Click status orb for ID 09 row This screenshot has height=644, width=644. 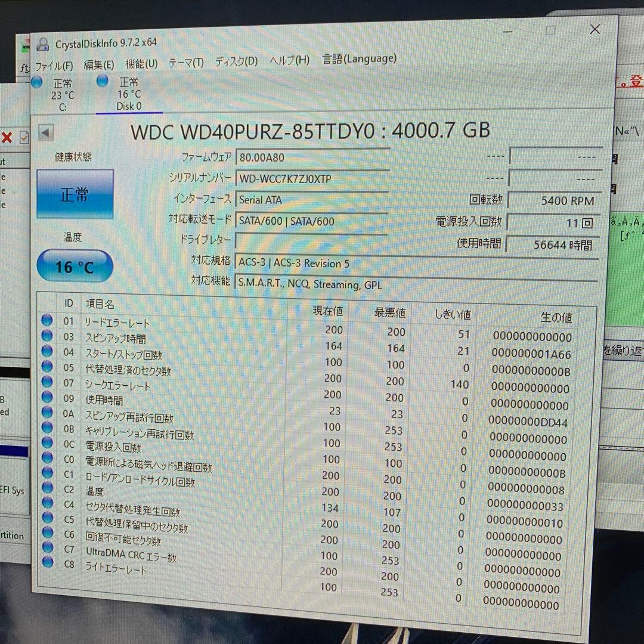pyautogui.click(x=47, y=397)
